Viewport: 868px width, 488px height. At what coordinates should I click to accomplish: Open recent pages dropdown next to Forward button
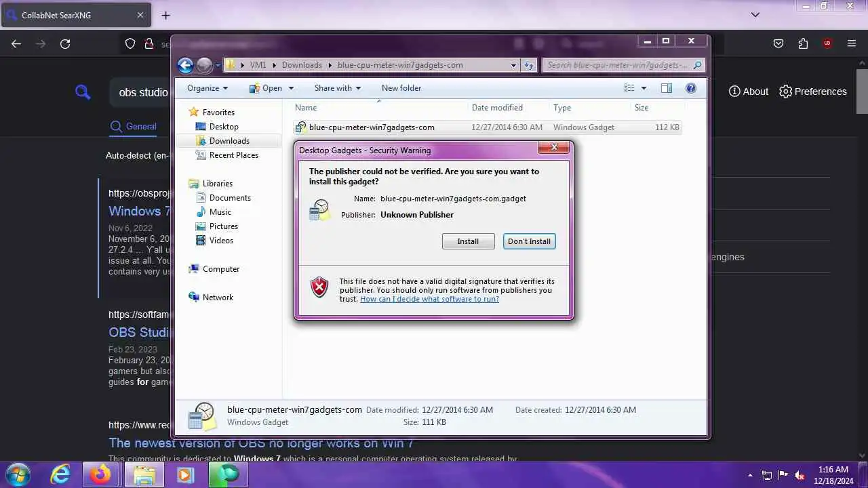point(218,66)
